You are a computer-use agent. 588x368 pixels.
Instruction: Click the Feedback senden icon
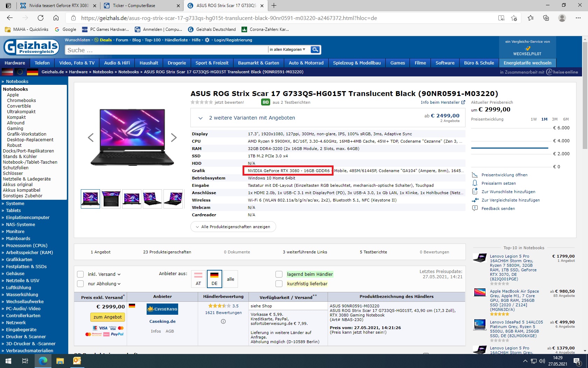pos(475,208)
